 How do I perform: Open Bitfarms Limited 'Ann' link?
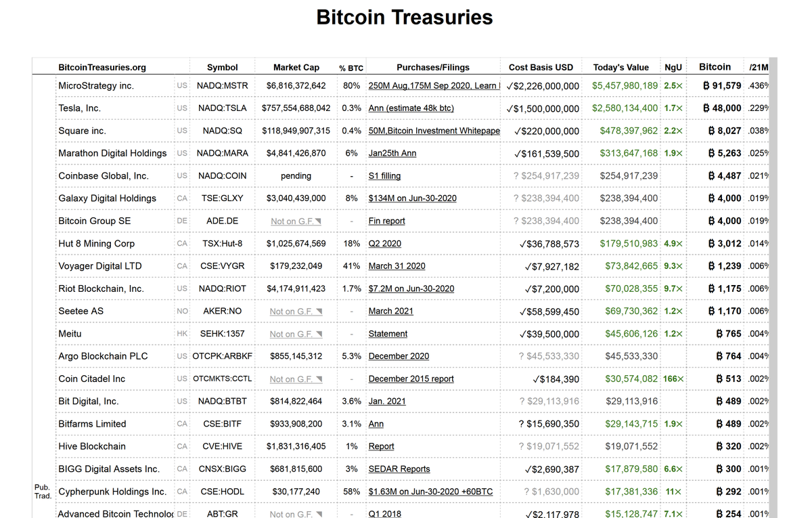coord(376,424)
